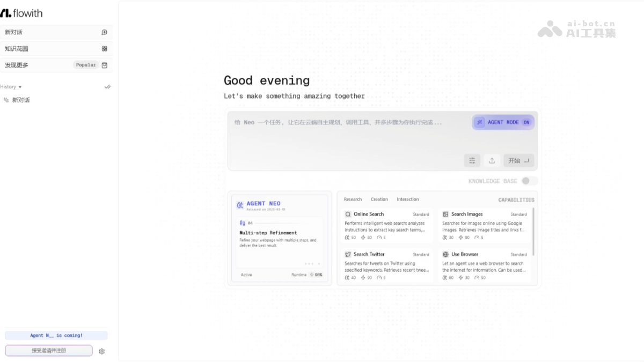The image size is (644, 362).
Task: Select the Online Search magnifier icon
Action: (x=348, y=213)
